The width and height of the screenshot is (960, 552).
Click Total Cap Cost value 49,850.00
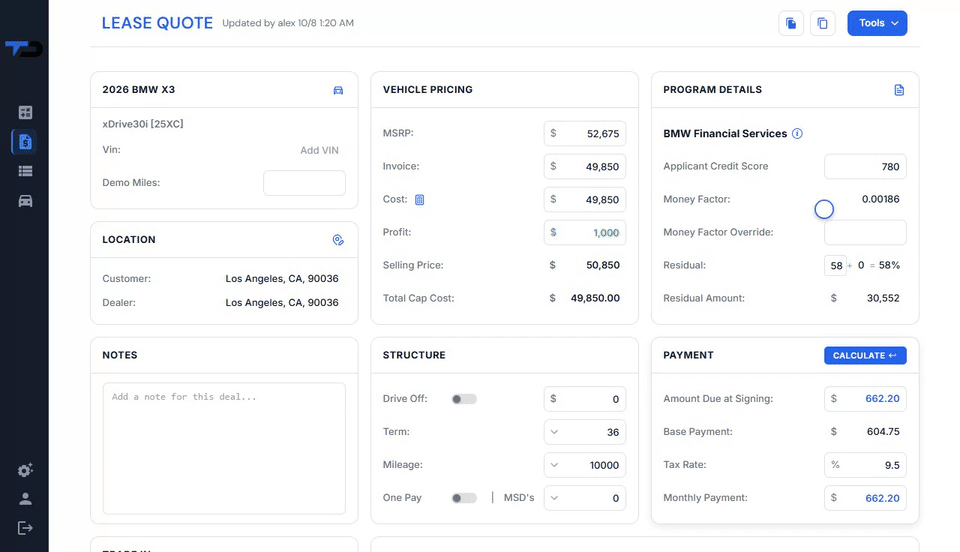pos(595,298)
